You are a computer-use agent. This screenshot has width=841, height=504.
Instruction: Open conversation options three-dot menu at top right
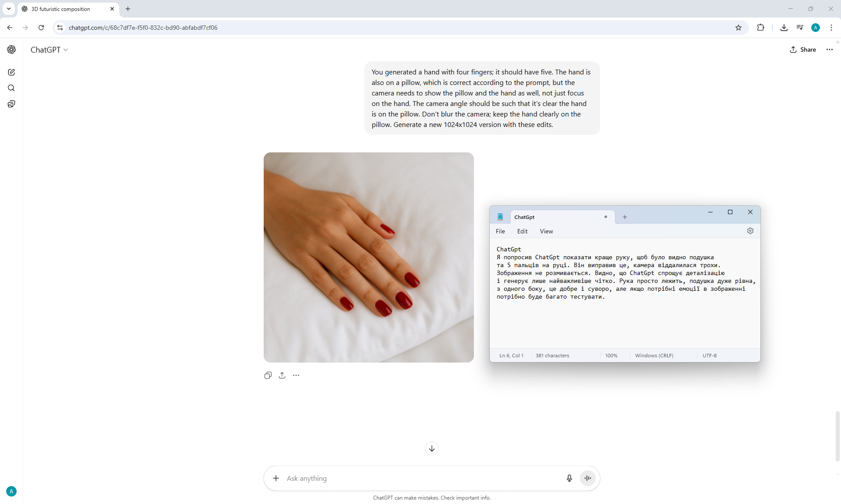tap(830, 49)
